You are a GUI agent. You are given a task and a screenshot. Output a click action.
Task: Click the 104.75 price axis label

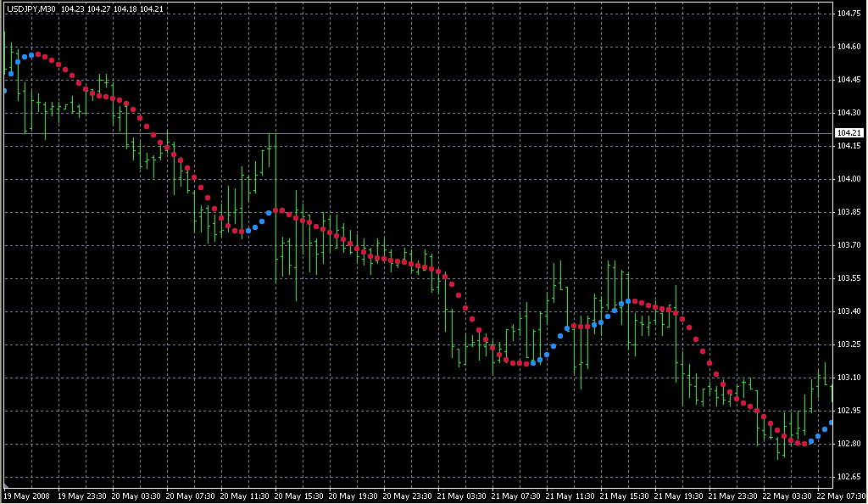[x=849, y=14]
